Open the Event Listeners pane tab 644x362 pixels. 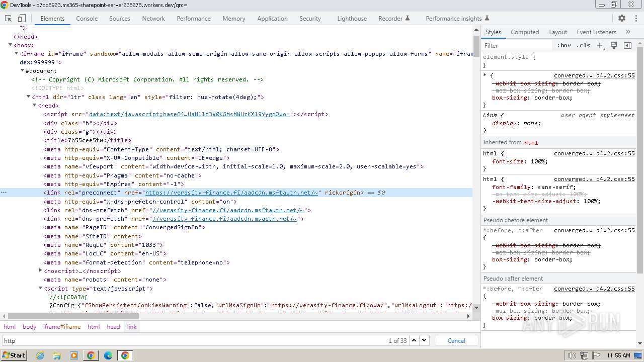tap(596, 32)
